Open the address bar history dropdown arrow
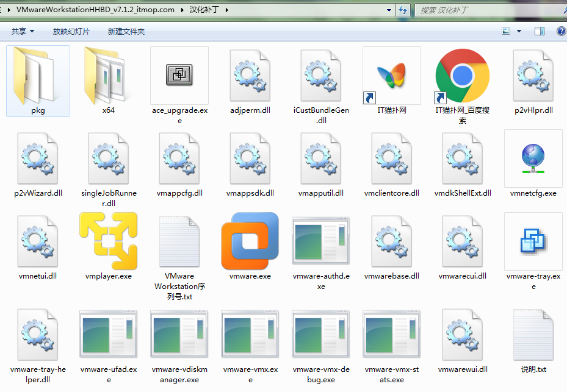This screenshot has height=392, width=567. (x=388, y=10)
